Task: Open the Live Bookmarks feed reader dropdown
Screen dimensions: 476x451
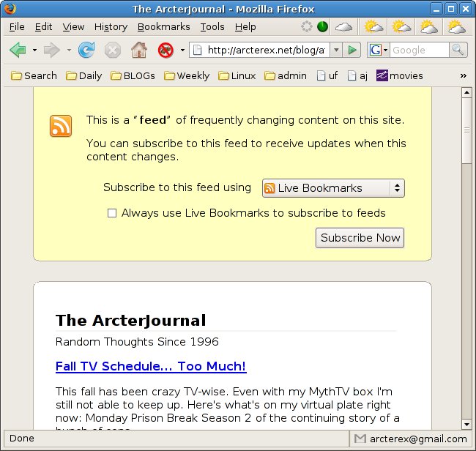Action: coord(333,188)
